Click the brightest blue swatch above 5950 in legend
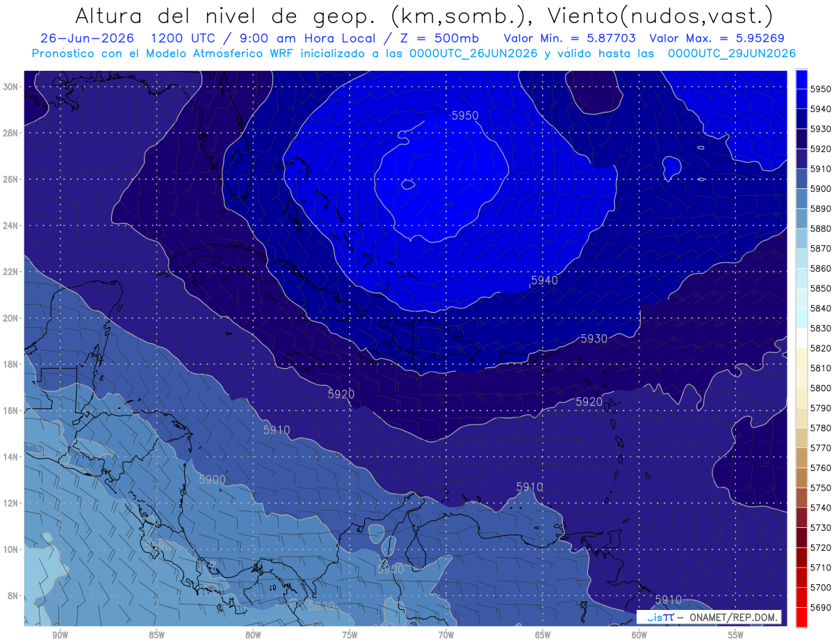 (801, 79)
